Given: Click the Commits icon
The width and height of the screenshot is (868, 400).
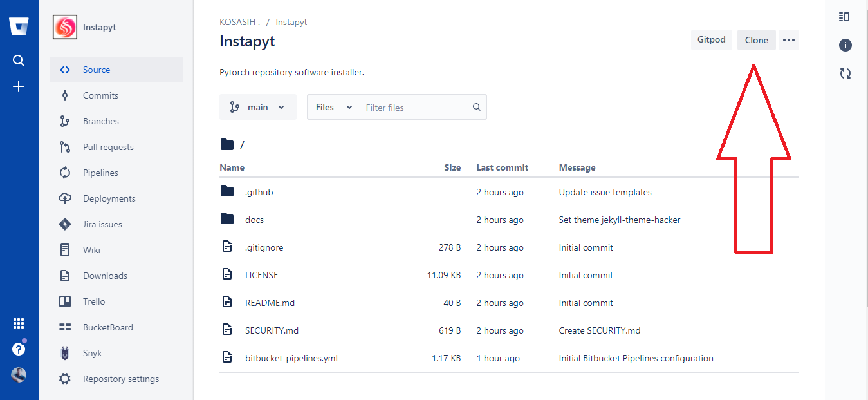Looking at the screenshot, I should click(x=65, y=95).
